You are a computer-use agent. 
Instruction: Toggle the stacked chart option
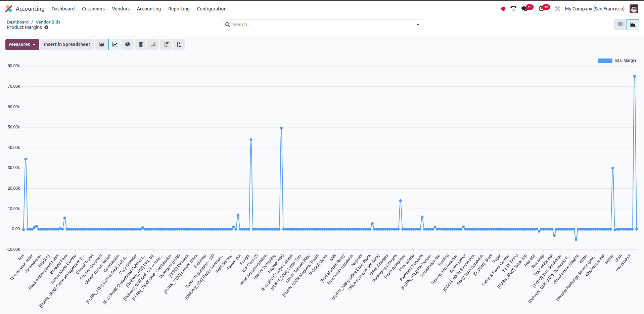[141, 44]
